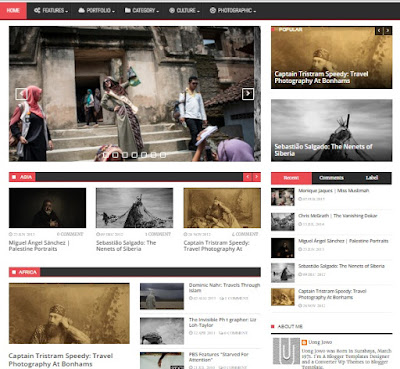The width and height of the screenshot is (400, 369).
Task: Open large Africa featured image of bearded man
Action: coord(69,313)
